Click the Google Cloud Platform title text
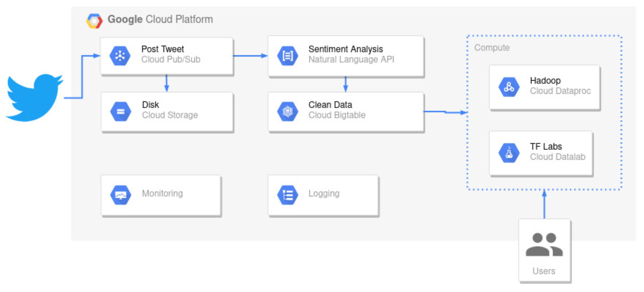The width and height of the screenshot is (644, 292). click(x=160, y=19)
